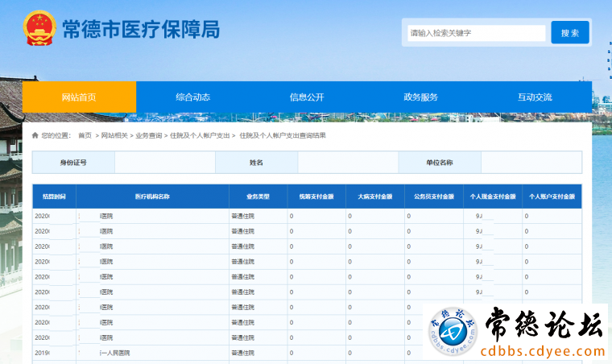Switch to the 综合动态 tab
Screen dimensions: 612x364
[x=192, y=97]
